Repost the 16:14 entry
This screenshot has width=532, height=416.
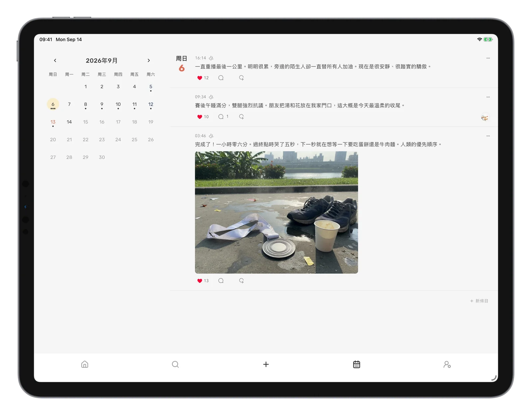(241, 78)
